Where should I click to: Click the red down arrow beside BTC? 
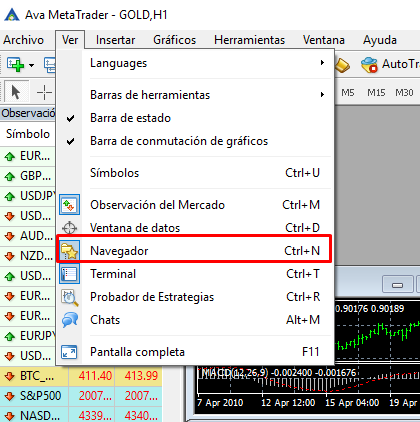(x=10, y=376)
